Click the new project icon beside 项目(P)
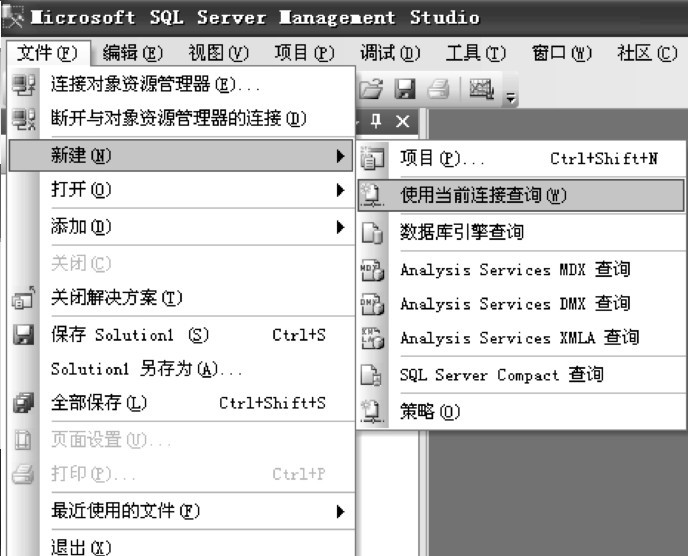This screenshot has width=688, height=556. click(372, 158)
